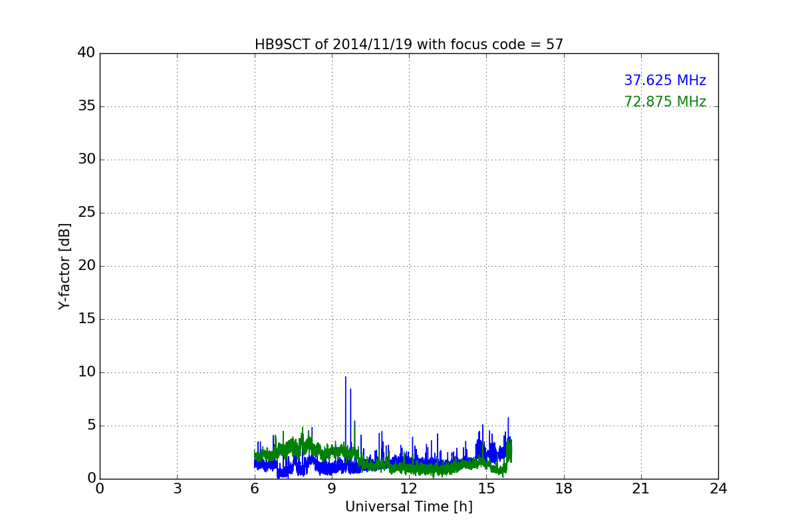This screenshot has height=532, width=798.
Task: Click the y-axis tick label '25'
Action: pos(86,213)
